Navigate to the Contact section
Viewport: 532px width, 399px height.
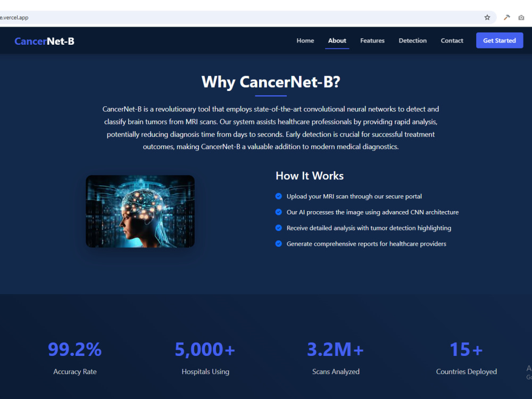pyautogui.click(x=452, y=40)
